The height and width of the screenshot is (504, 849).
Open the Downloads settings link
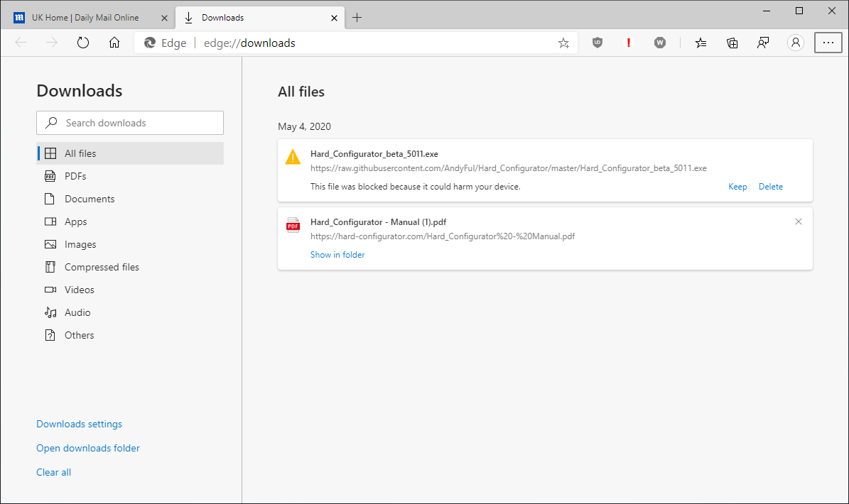(x=79, y=424)
